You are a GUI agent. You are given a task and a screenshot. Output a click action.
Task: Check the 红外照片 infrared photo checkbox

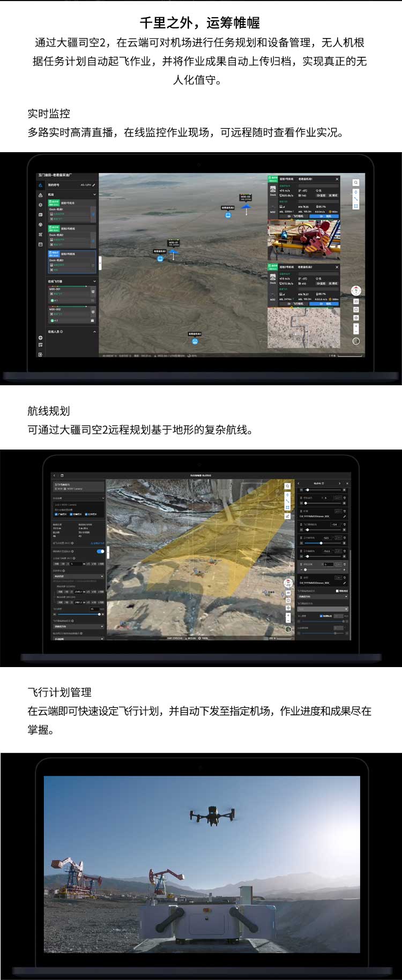(x=86, y=514)
